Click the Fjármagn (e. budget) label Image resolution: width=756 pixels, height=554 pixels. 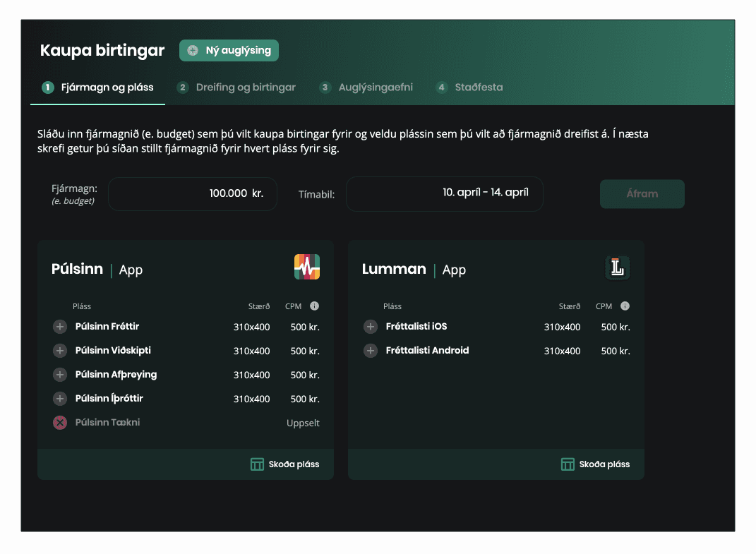click(x=74, y=194)
